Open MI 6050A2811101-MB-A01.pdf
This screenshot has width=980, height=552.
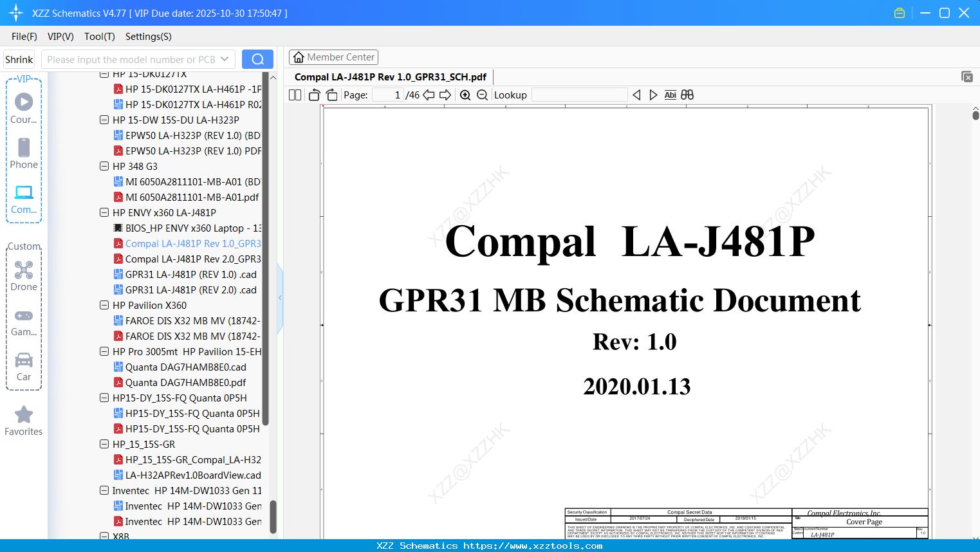tap(187, 197)
